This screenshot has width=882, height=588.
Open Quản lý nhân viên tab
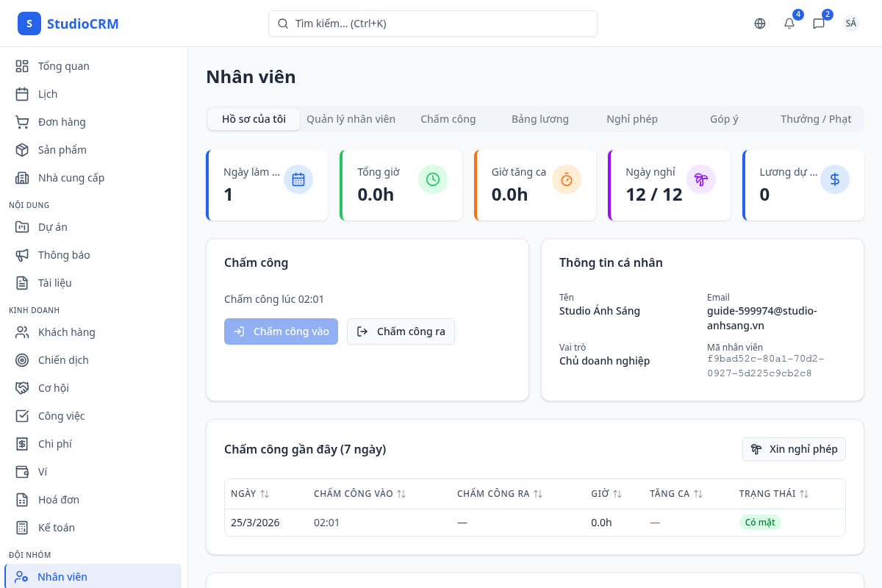click(x=351, y=119)
